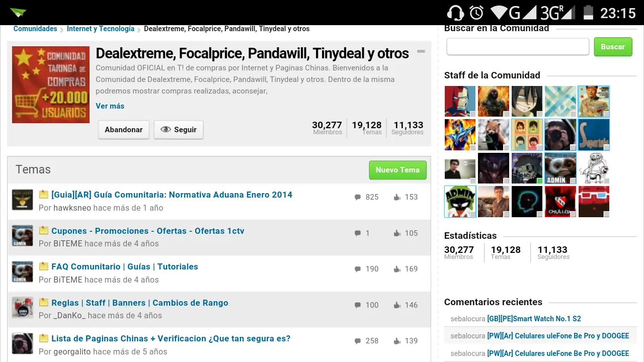This screenshot has height=362, width=644.
Task: Open BiTEME's avatar in the FAQ Comunitario row
Action: tap(23, 272)
